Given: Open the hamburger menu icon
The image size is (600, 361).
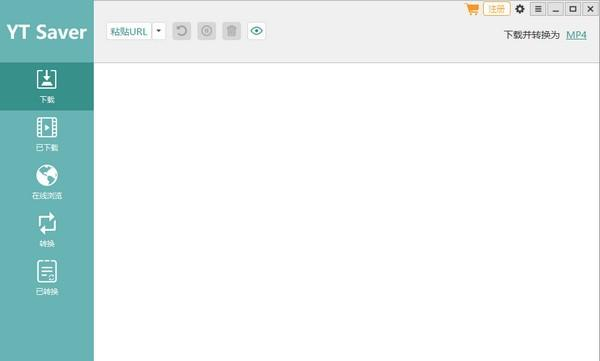Looking at the screenshot, I should [x=538, y=9].
